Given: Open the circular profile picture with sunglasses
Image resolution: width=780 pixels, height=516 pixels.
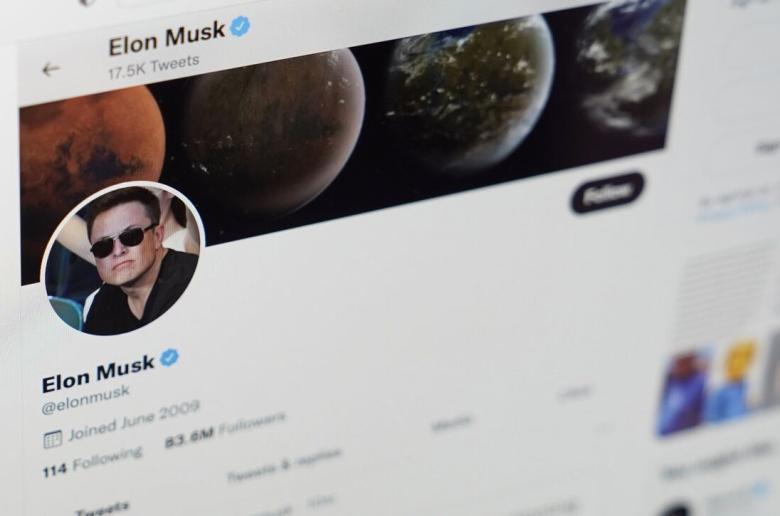Looking at the screenshot, I should point(123,259).
